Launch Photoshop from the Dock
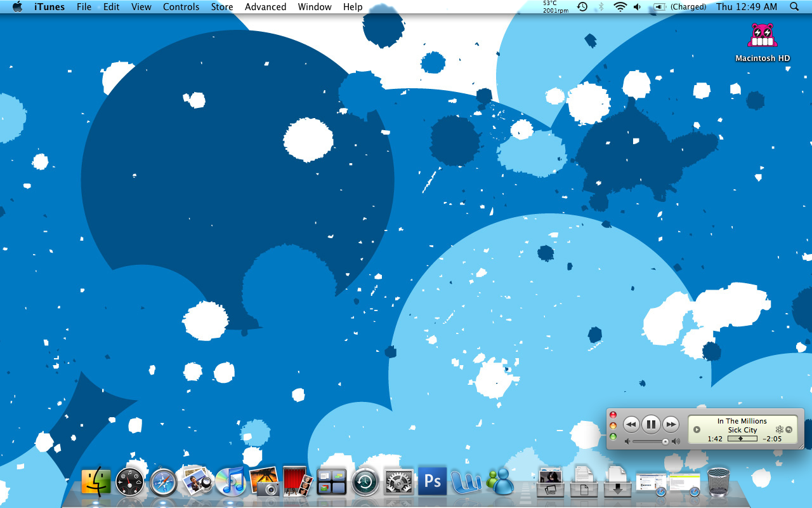The height and width of the screenshot is (508, 812). (x=433, y=482)
